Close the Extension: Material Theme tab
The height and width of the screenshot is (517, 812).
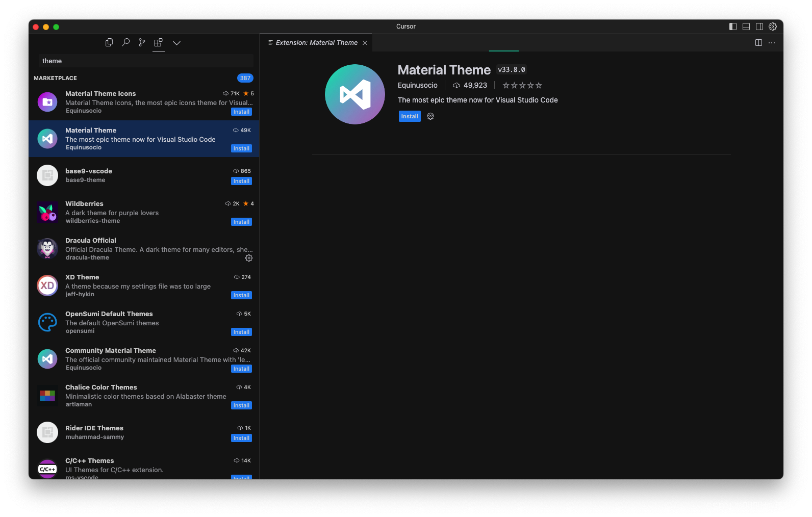(365, 43)
